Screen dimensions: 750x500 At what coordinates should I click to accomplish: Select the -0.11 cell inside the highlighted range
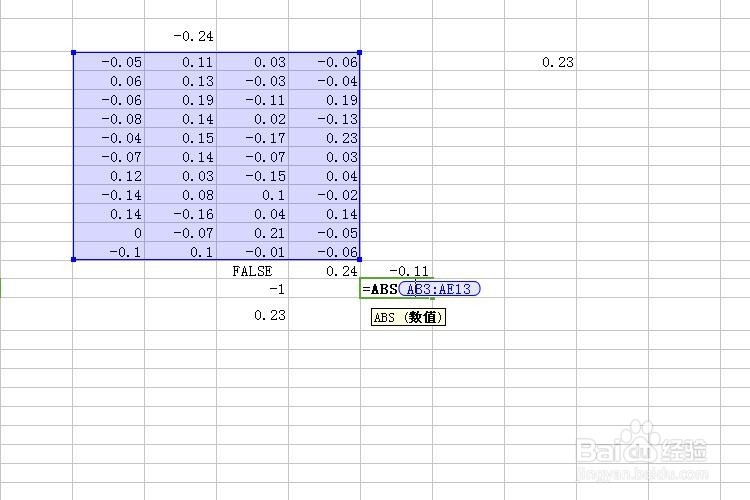[x=253, y=100]
